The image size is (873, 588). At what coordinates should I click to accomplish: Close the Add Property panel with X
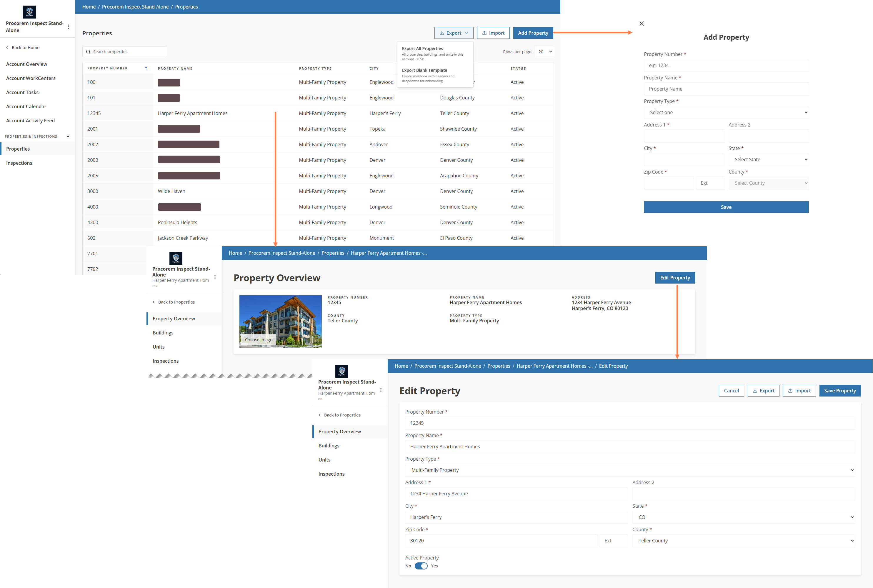point(642,23)
